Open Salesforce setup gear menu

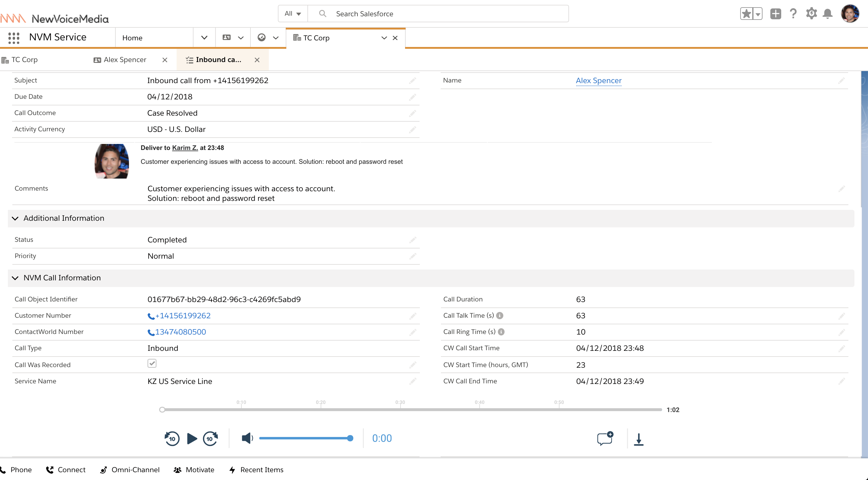(811, 14)
